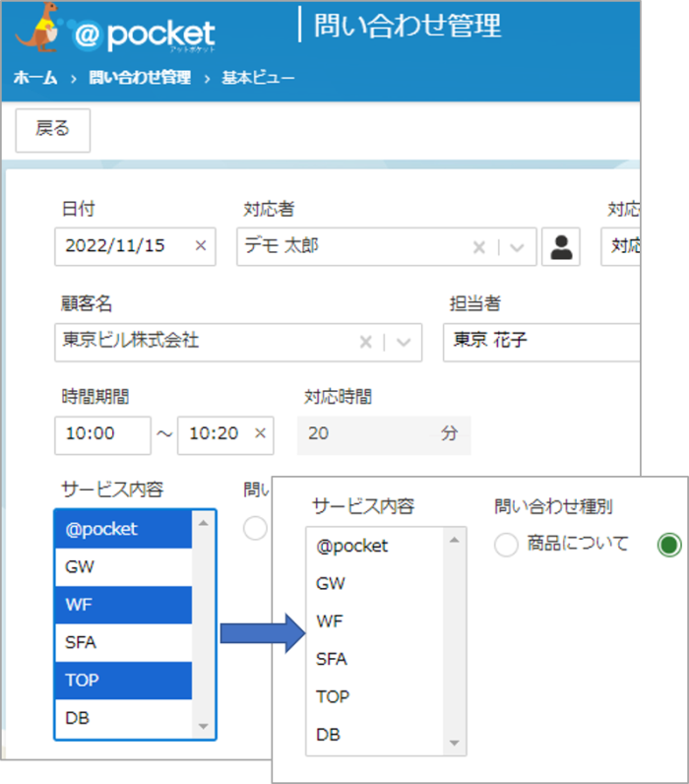Select SFA in the right popup list
This screenshot has width=689, height=784.
pyautogui.click(x=375, y=659)
